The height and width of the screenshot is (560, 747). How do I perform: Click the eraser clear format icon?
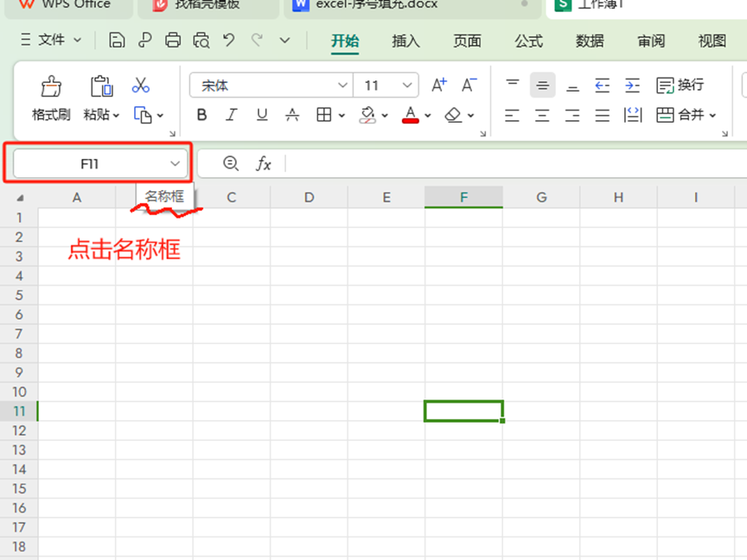(x=453, y=115)
